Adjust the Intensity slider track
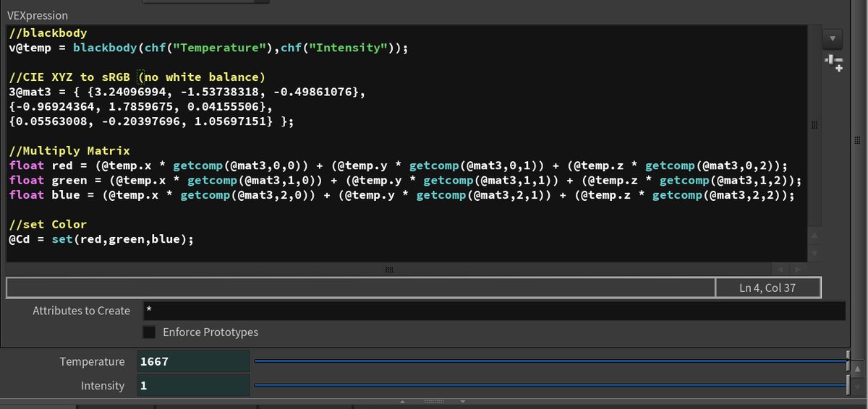Image resolution: width=868 pixels, height=409 pixels. tap(550, 386)
